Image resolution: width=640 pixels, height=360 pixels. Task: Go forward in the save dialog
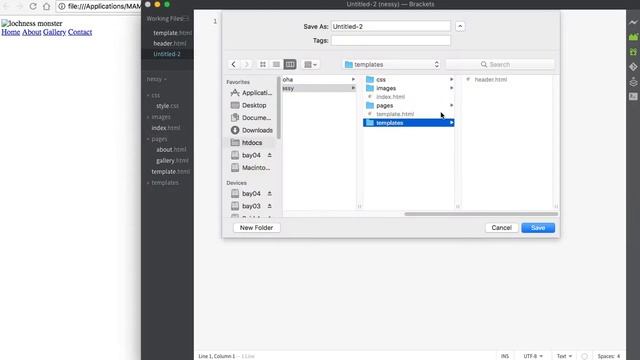point(247,64)
